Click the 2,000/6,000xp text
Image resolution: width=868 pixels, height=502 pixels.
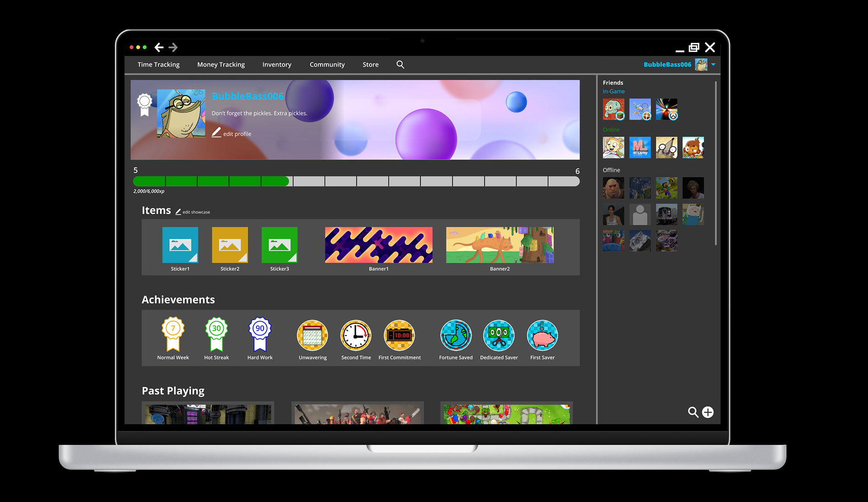[x=149, y=191]
